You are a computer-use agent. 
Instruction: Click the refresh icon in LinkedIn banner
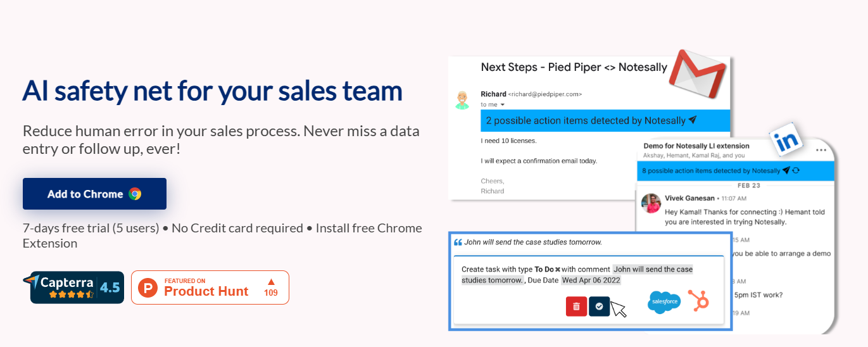tap(796, 171)
